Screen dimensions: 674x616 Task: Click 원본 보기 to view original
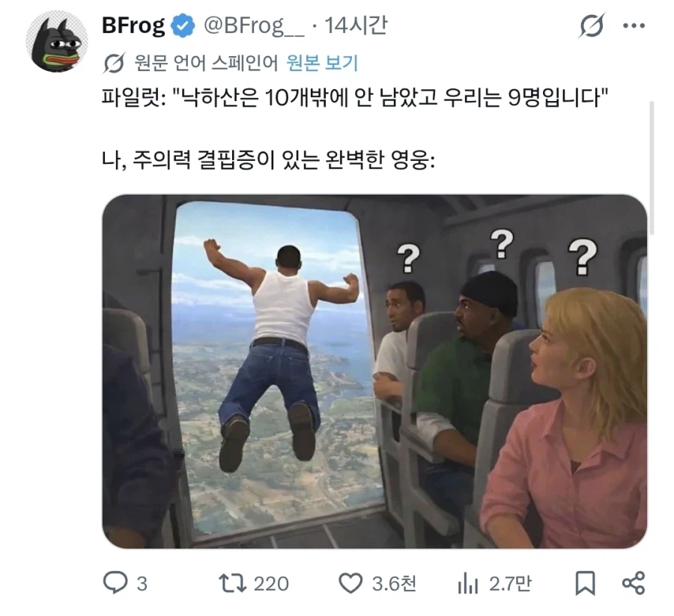[322, 63]
